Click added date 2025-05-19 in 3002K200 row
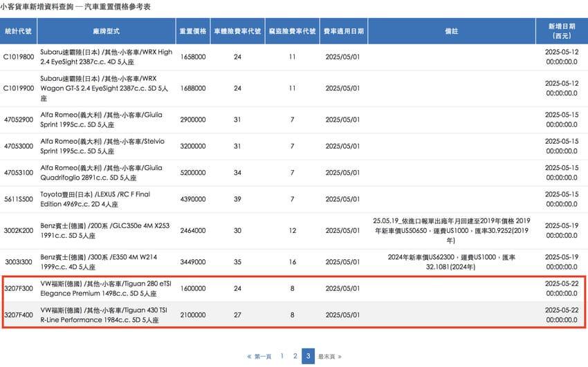Image resolution: width=588 pixels, height=367 pixels. point(562,231)
